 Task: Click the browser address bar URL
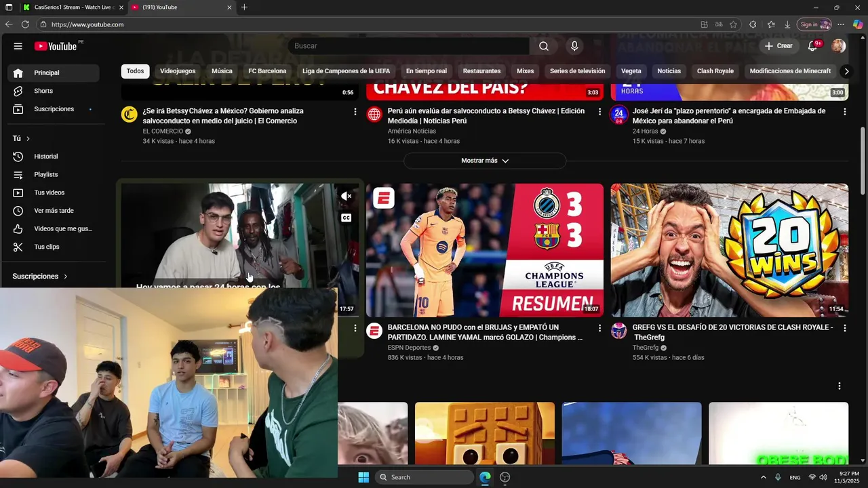[x=87, y=24]
